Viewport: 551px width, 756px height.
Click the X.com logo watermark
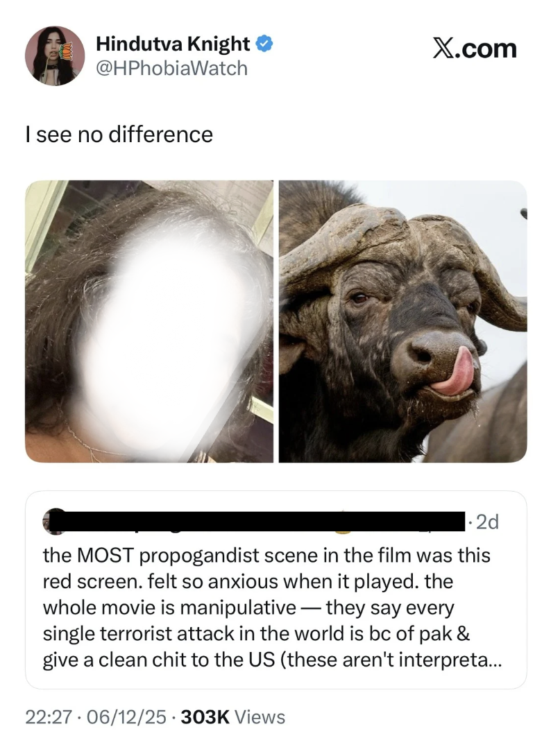[474, 49]
